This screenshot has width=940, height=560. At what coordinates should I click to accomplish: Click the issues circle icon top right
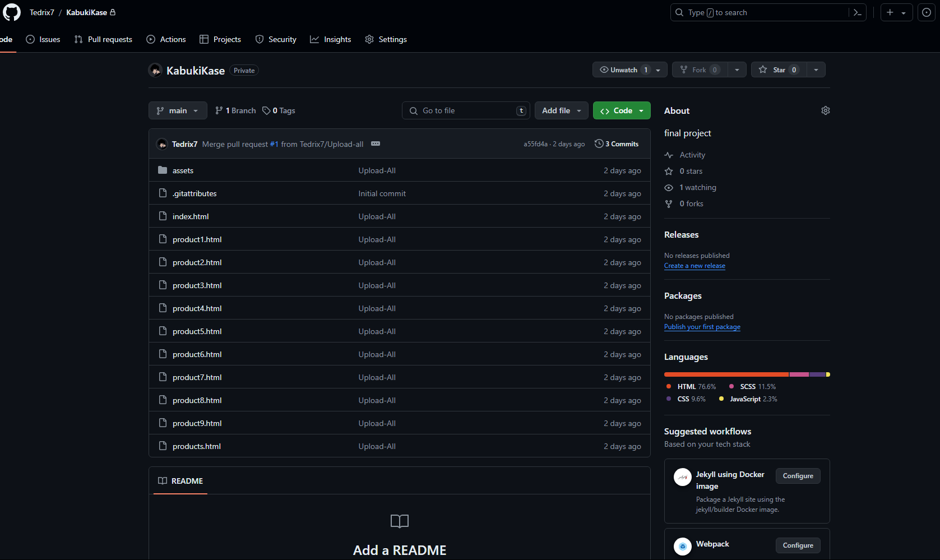tap(926, 12)
